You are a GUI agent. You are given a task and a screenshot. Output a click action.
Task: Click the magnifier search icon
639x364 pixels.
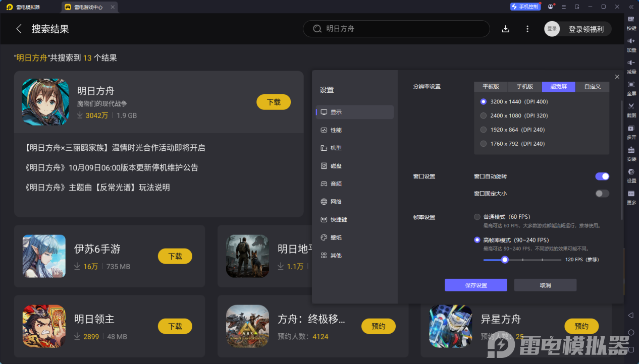click(x=317, y=29)
